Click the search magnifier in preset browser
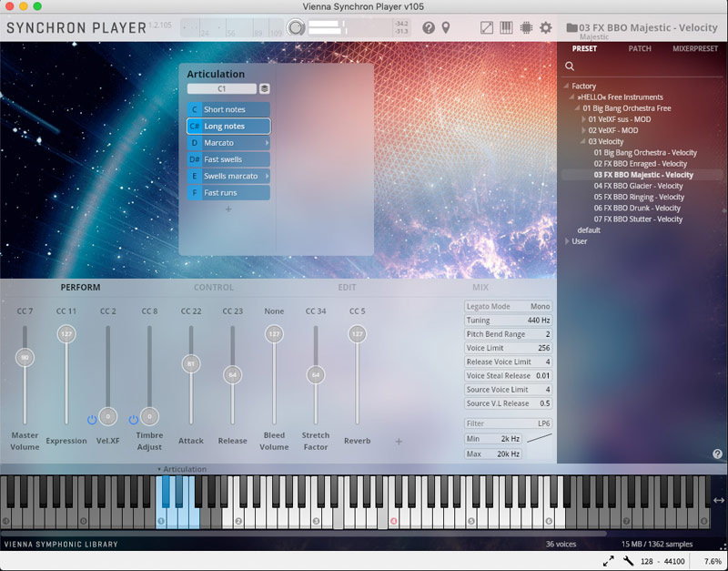728x571 pixels. tap(570, 66)
